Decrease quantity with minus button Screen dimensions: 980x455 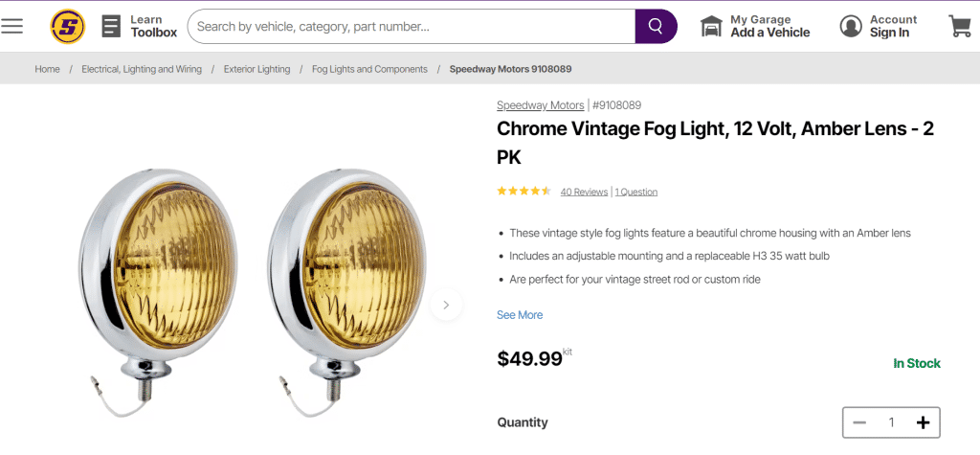(859, 422)
